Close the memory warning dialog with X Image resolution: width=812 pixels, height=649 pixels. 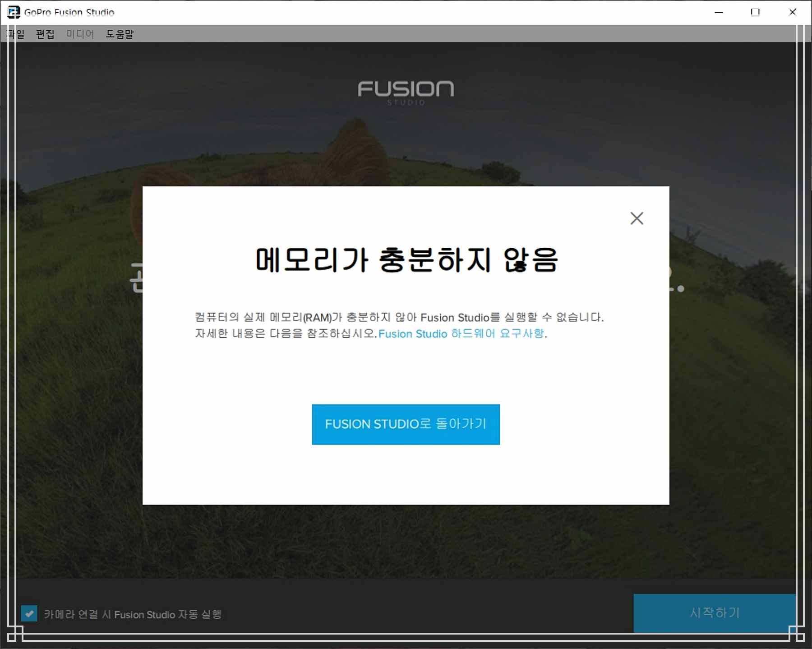637,218
